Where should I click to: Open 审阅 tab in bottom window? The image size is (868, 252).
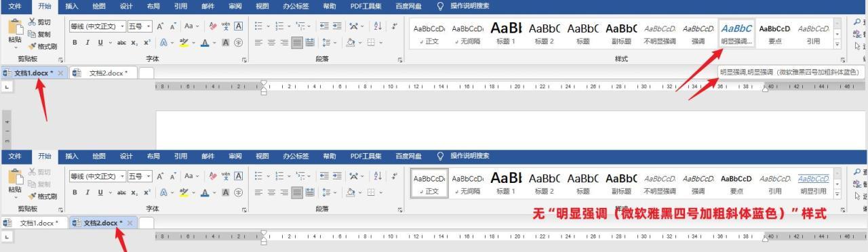pyautogui.click(x=235, y=156)
